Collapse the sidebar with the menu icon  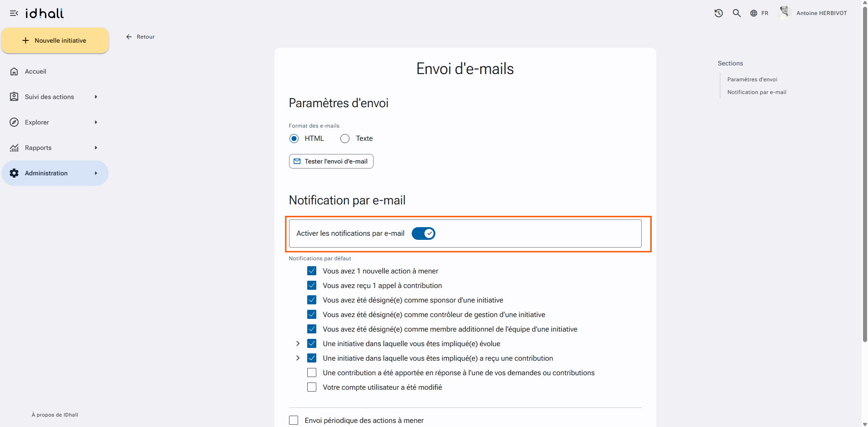coord(14,13)
